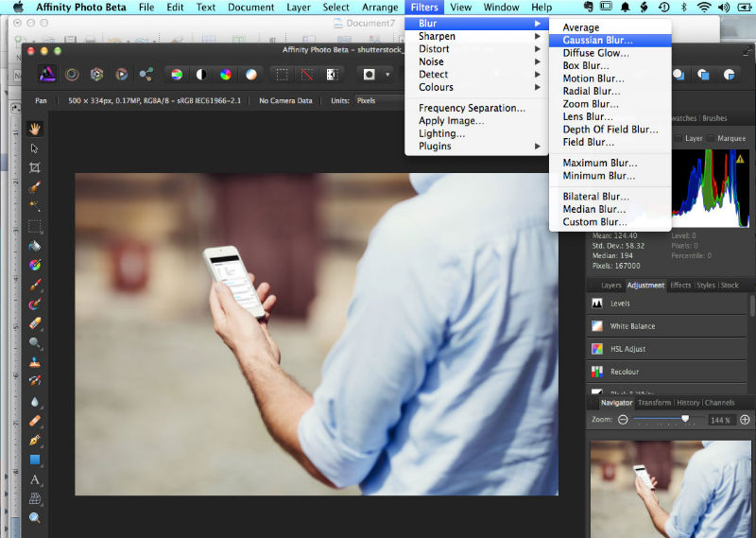
Task: Open the Layer menu in menu bar
Action: pos(298,8)
